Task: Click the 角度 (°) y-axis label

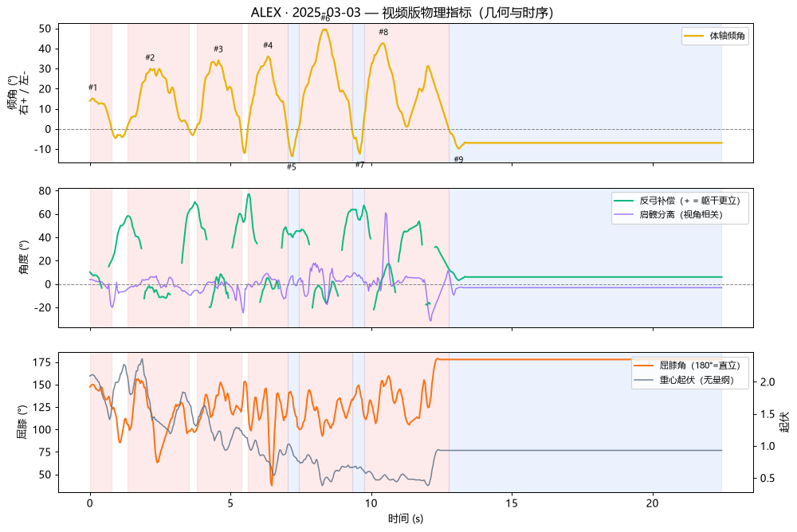Action: 23,257
